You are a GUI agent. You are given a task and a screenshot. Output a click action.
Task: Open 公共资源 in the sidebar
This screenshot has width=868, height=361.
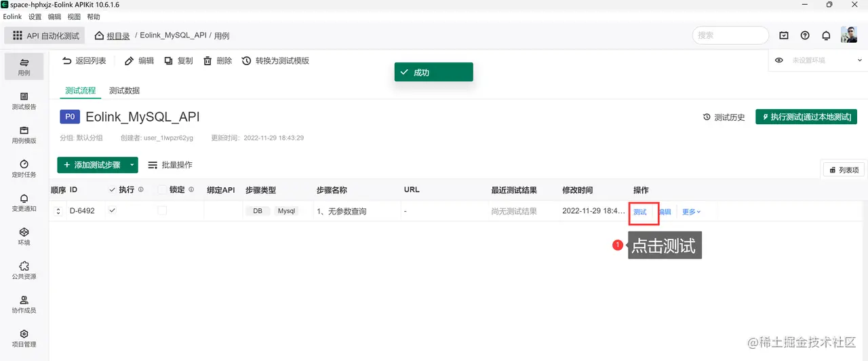[24, 270]
